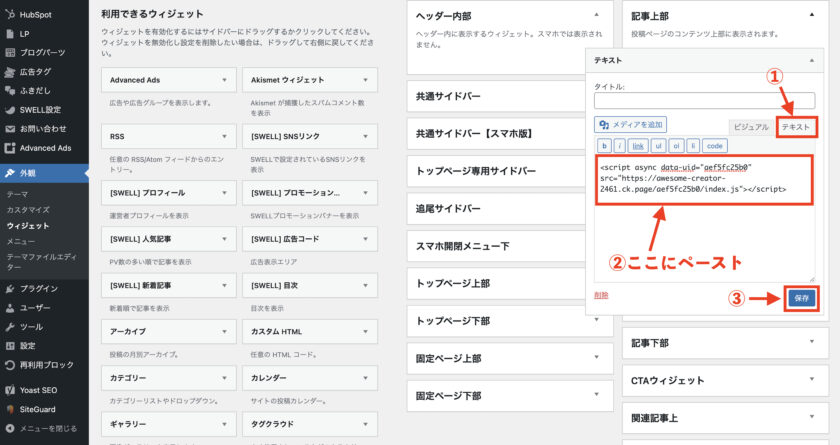840x445 pixels.
Task: Expand the Advanced Ads widget
Action: (224, 80)
